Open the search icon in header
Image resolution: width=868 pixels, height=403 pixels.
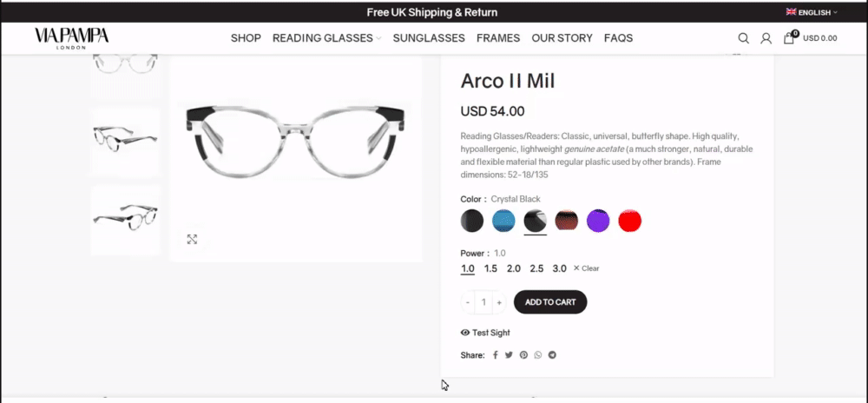click(743, 38)
